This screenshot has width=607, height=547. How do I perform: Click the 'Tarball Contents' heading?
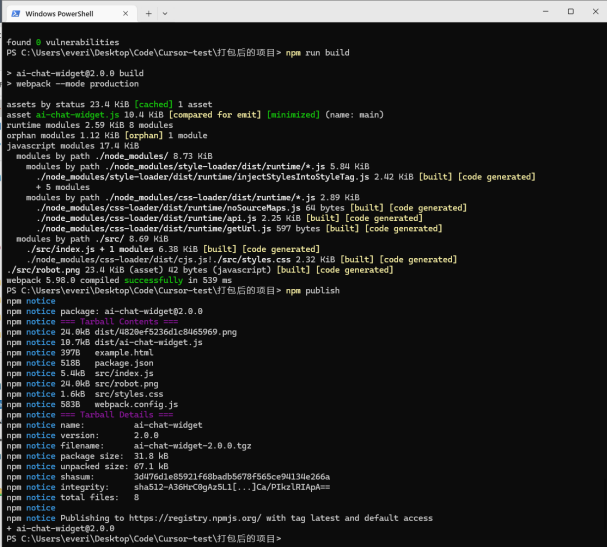[x=119, y=321]
